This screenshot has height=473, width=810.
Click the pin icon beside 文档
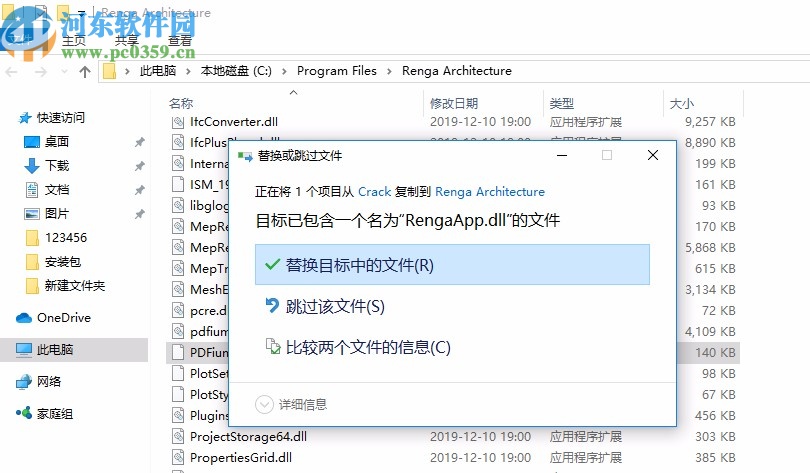pos(139,190)
